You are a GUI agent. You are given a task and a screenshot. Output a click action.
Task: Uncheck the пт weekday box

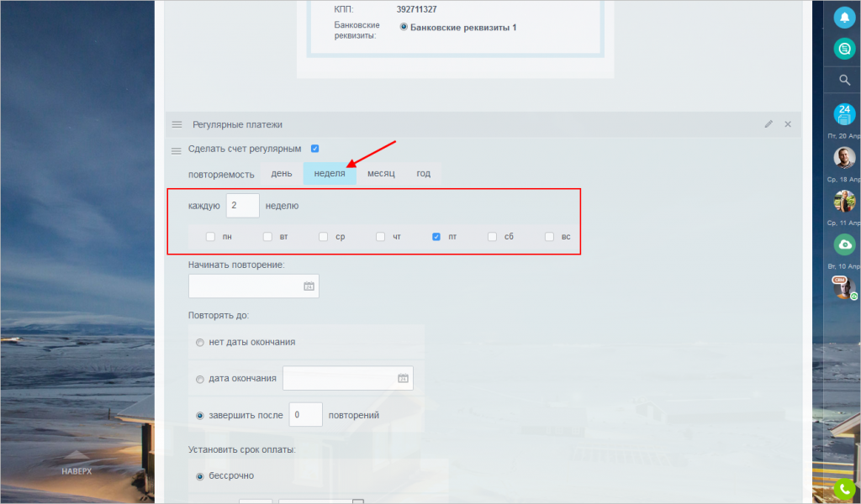(x=436, y=237)
